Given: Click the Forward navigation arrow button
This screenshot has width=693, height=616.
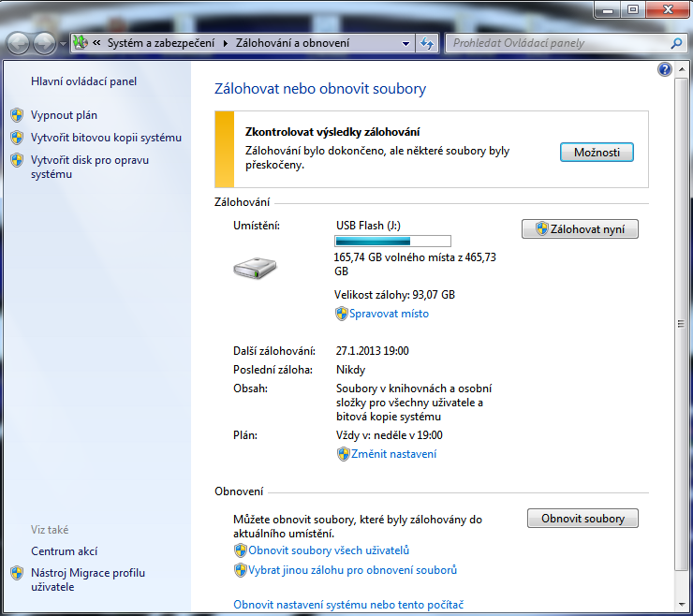Looking at the screenshot, I should tap(44, 43).
